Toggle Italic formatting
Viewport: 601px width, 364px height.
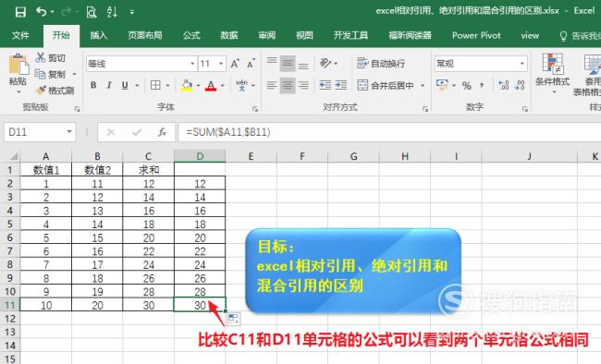point(109,85)
